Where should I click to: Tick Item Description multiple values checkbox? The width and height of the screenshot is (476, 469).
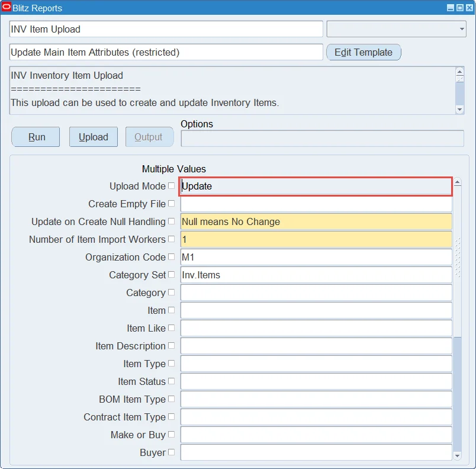click(172, 345)
